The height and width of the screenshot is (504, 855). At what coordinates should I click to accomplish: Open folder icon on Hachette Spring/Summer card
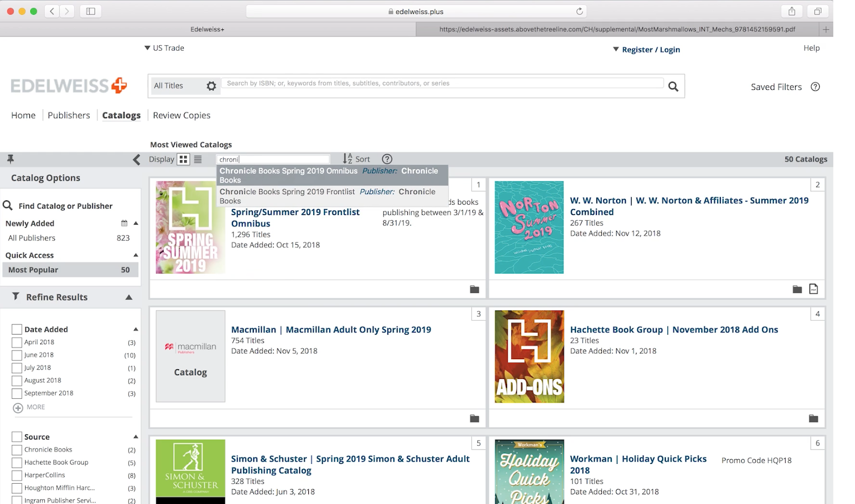474,289
